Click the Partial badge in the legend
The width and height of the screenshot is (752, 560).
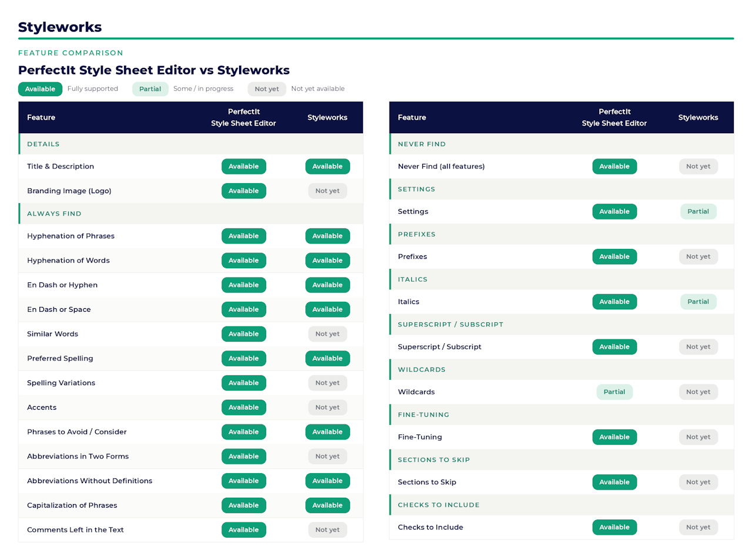(x=150, y=89)
